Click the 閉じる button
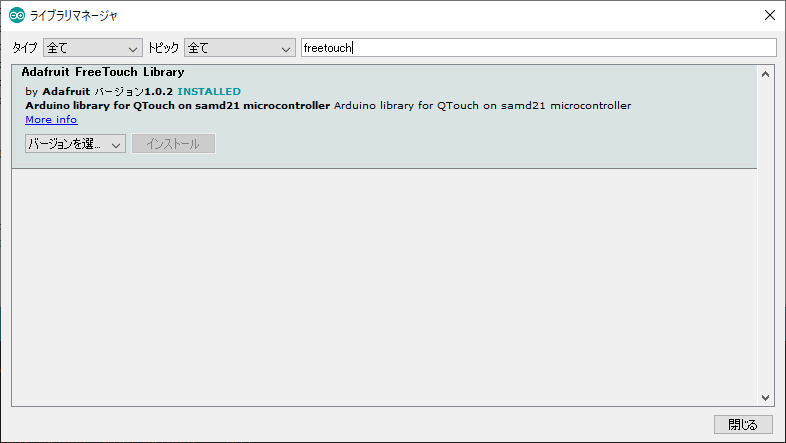This screenshot has width=786, height=443. pos(743,424)
